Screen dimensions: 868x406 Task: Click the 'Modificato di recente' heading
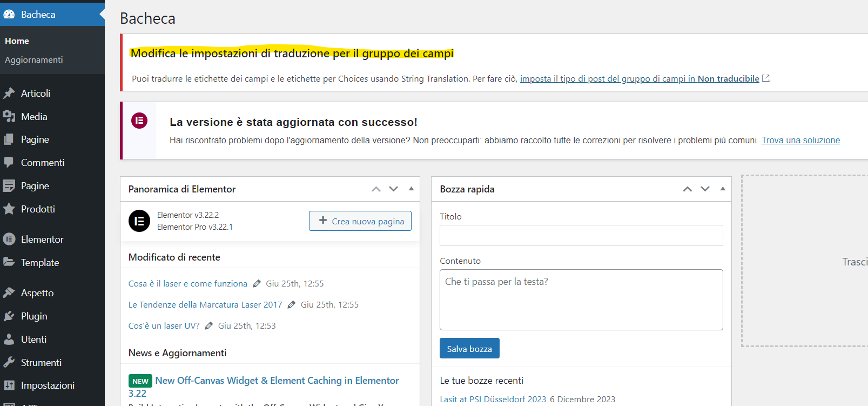174,257
